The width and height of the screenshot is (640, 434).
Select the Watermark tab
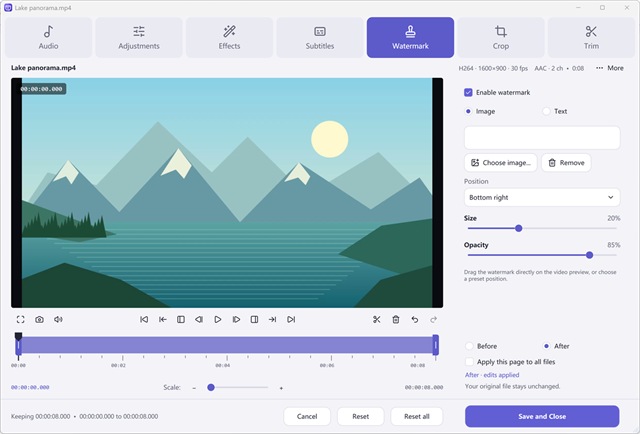coord(410,37)
